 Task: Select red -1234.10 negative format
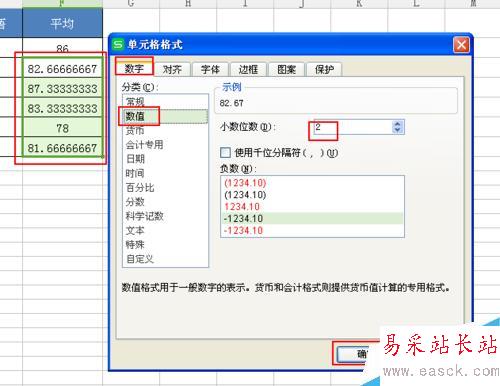[312, 230]
